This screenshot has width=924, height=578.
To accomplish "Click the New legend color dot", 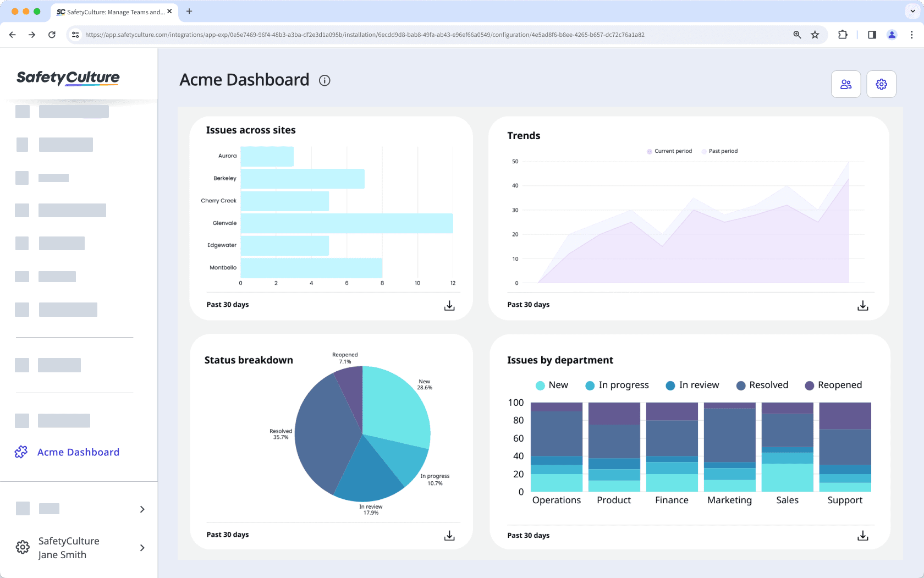I will pos(540,385).
